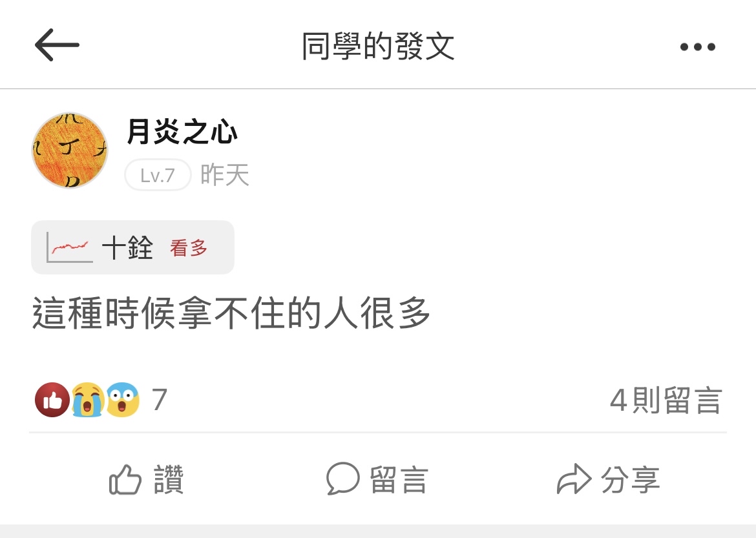Image resolution: width=756 pixels, height=538 pixels.
Task: Like the post using the 讚 label
Action: pos(169,480)
